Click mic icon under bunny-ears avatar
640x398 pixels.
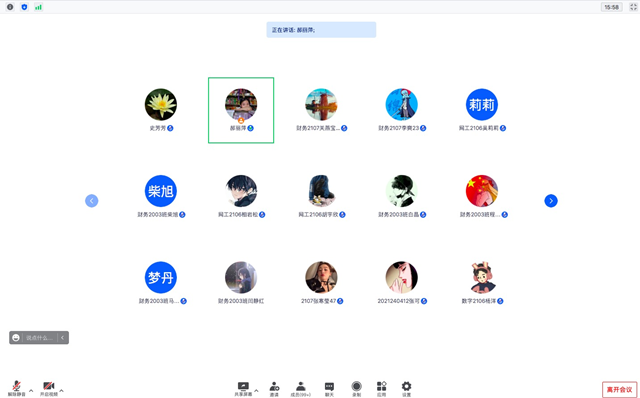(x=500, y=301)
